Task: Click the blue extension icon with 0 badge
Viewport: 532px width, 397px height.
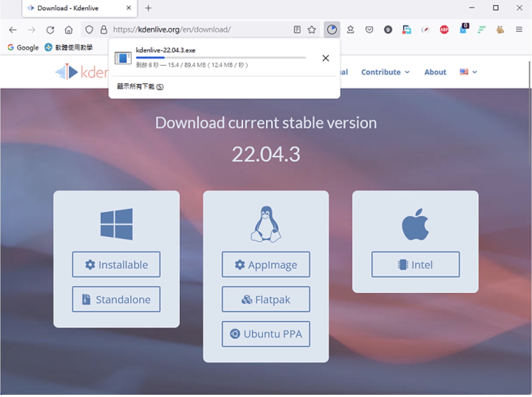Action: pos(464,29)
